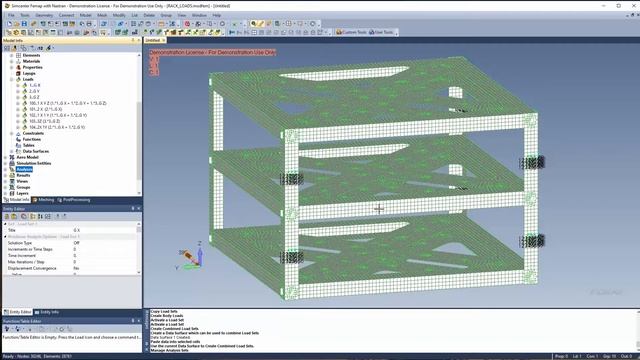Viewport: 640px width, 360px height.
Task: Click the Print icon in the toolbar
Action: pyautogui.click(x=89, y=24)
